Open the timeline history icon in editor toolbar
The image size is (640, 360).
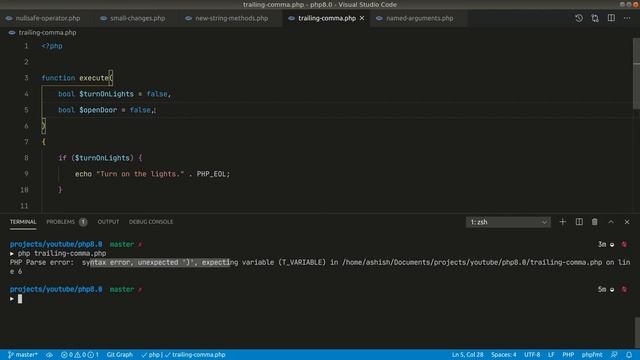(x=579, y=18)
